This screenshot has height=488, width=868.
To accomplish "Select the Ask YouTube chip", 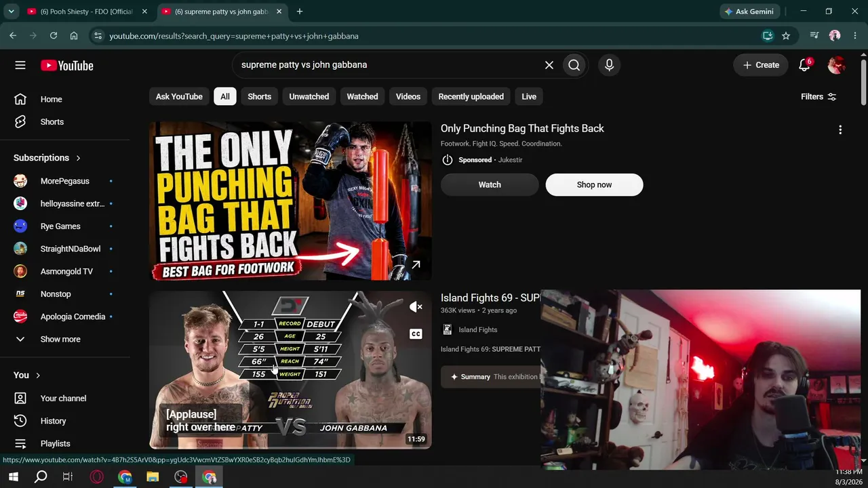I will click(x=179, y=96).
